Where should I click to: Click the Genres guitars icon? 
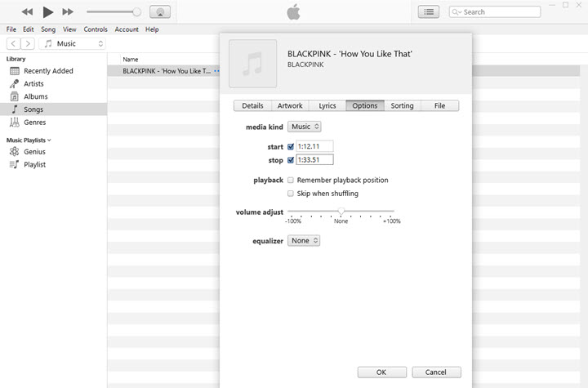click(x=14, y=123)
